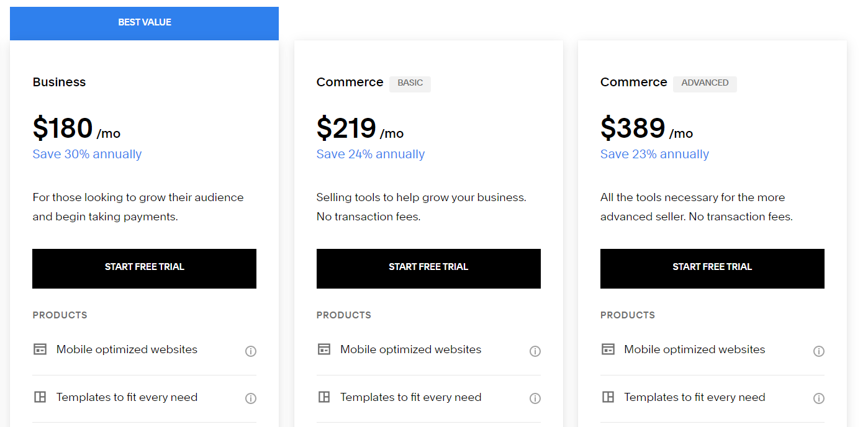Click the blue Best Value banner
This screenshot has width=868, height=427.
tap(144, 23)
